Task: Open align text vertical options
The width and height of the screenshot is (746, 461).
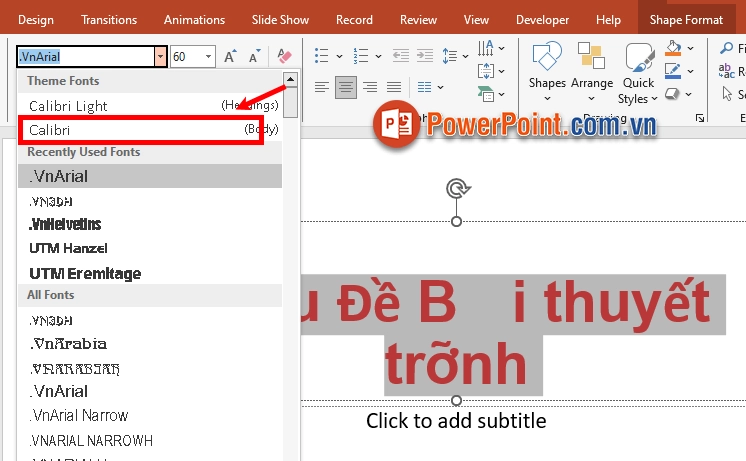Action: click(486, 71)
